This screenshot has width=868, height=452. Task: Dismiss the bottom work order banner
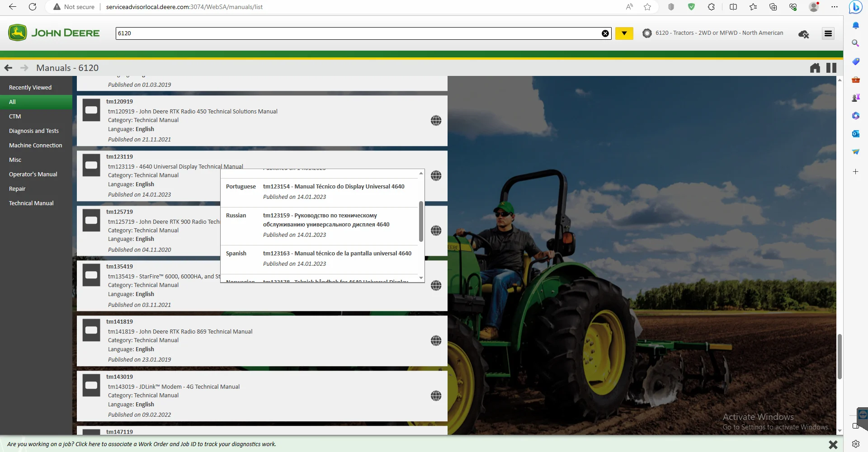(x=833, y=444)
